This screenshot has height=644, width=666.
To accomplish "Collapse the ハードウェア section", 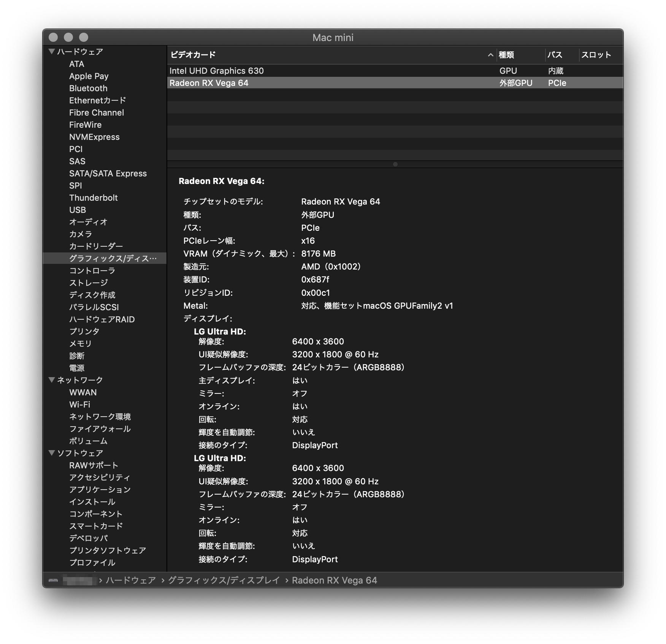I will [x=51, y=51].
